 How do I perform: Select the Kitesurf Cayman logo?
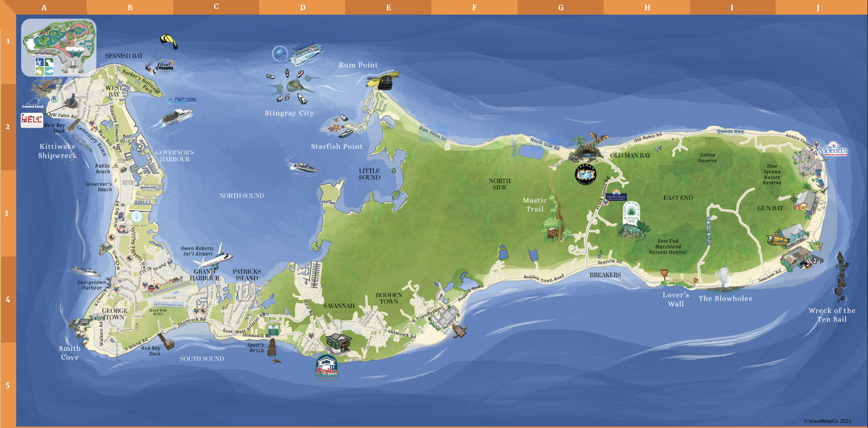tap(165, 66)
